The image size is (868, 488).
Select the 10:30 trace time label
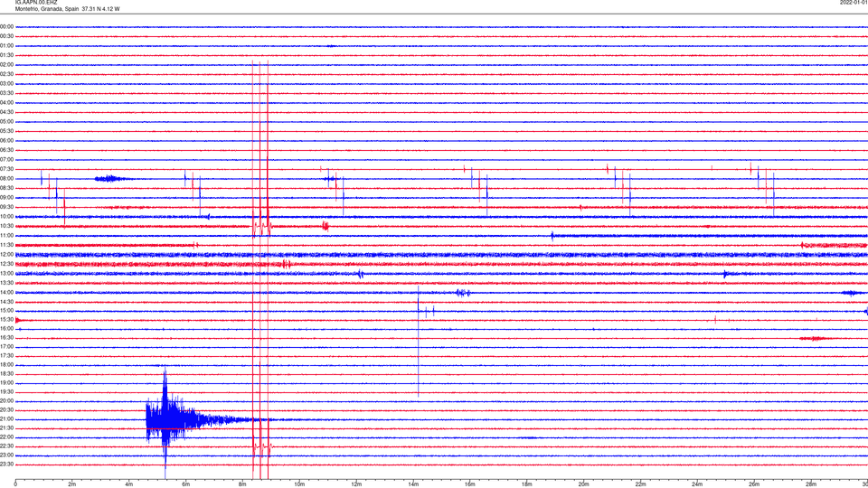(7, 226)
